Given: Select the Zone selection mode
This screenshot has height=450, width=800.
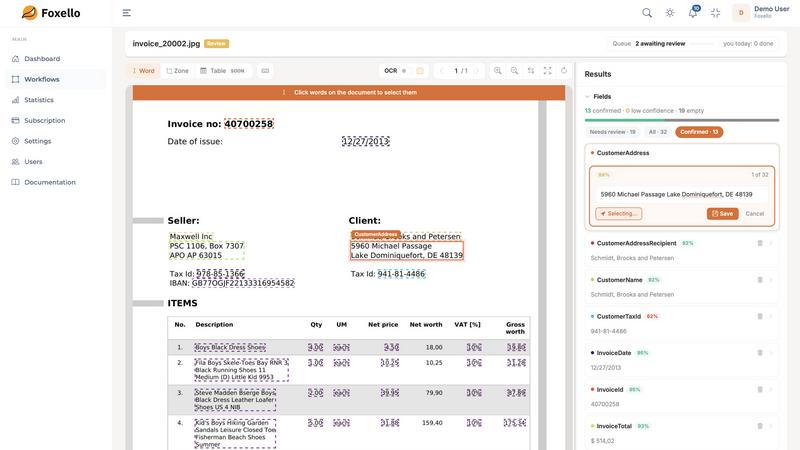Looking at the screenshot, I should coord(178,71).
